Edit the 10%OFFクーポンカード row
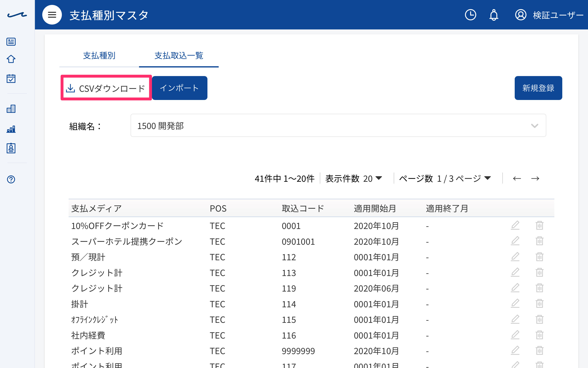The image size is (588, 368). [515, 225]
